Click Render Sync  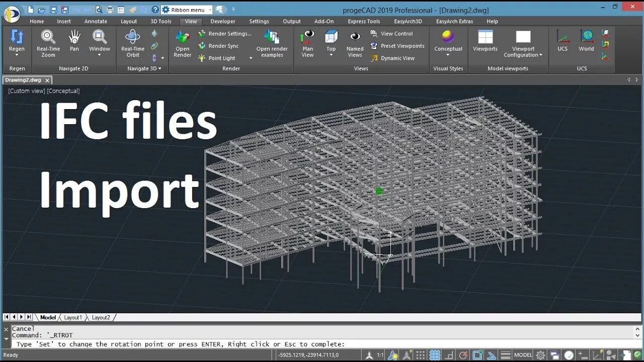point(218,46)
